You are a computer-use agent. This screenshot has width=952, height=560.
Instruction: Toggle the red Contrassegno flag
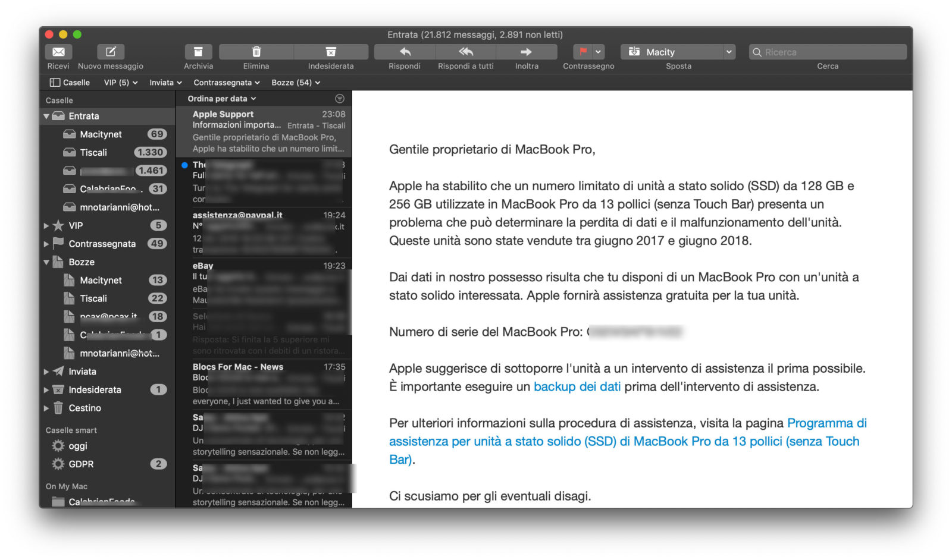tap(583, 52)
